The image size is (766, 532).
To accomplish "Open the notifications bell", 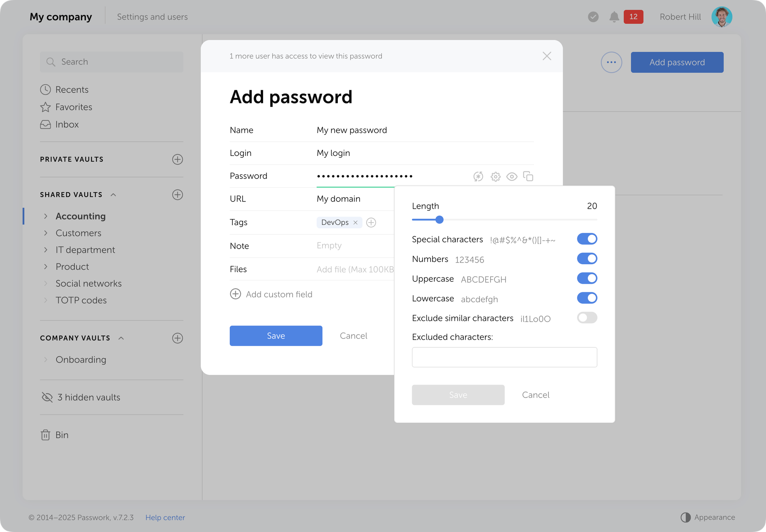I will pyautogui.click(x=614, y=16).
